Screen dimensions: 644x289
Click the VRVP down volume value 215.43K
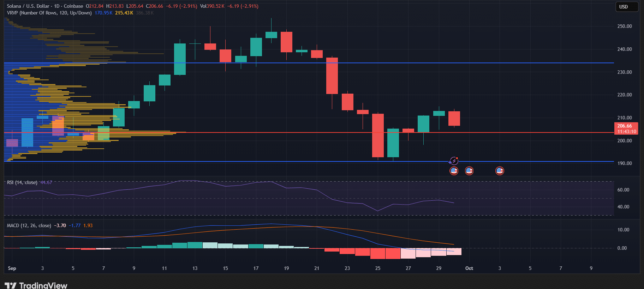coord(124,13)
